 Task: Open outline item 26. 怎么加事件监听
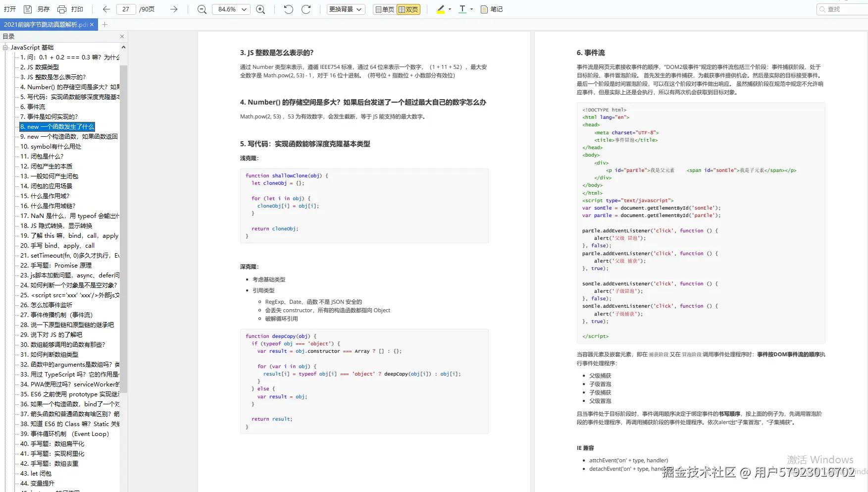46,305
